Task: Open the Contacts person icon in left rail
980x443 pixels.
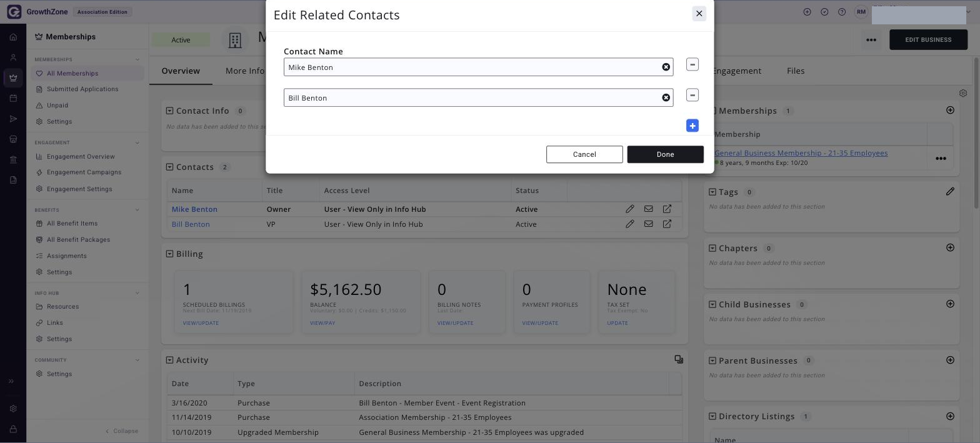Action: (13, 57)
